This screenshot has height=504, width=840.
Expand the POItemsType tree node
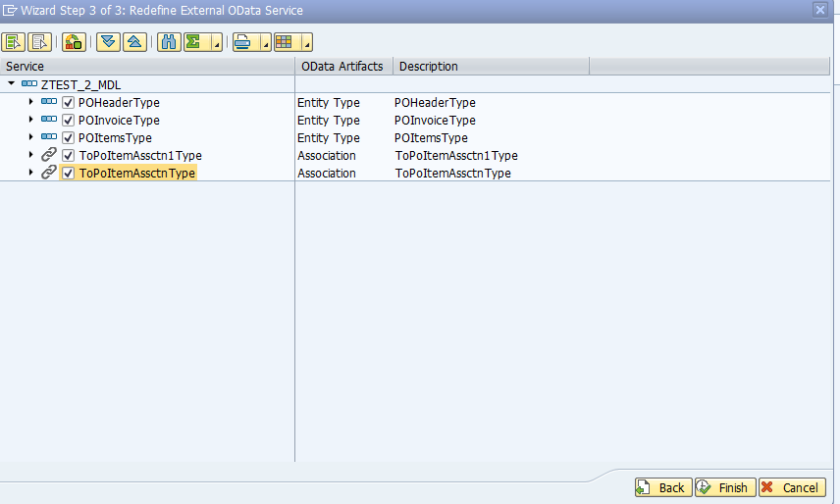[x=30, y=138]
